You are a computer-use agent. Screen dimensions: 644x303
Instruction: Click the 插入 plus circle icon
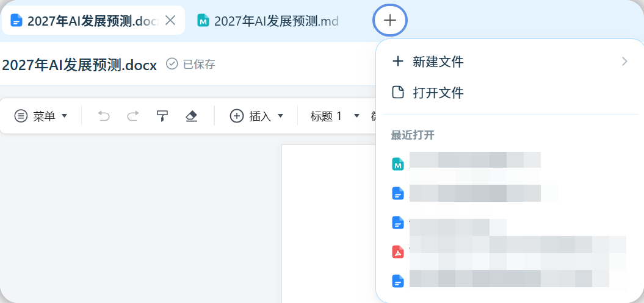click(x=237, y=116)
